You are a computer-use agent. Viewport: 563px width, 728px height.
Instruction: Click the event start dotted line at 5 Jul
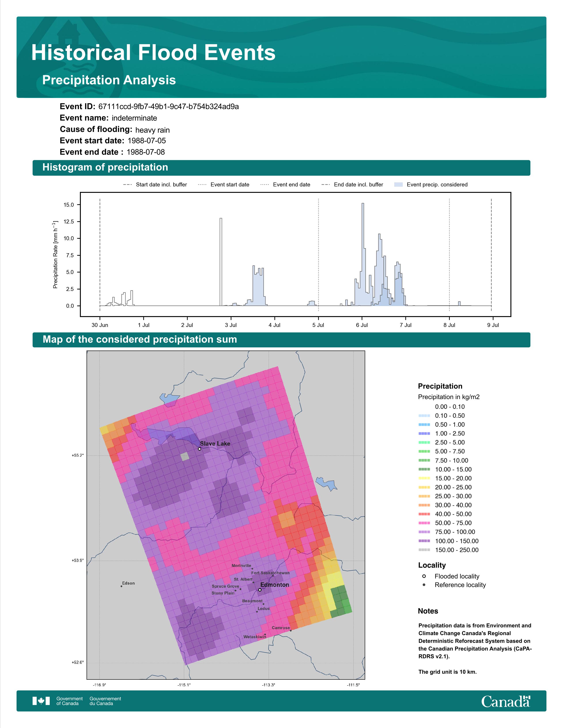pos(319,255)
